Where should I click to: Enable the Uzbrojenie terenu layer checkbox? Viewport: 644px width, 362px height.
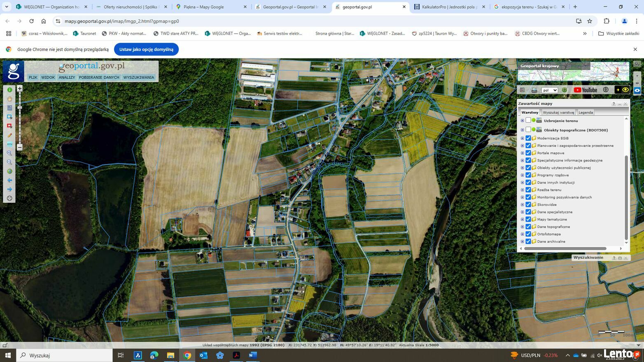tap(528, 121)
